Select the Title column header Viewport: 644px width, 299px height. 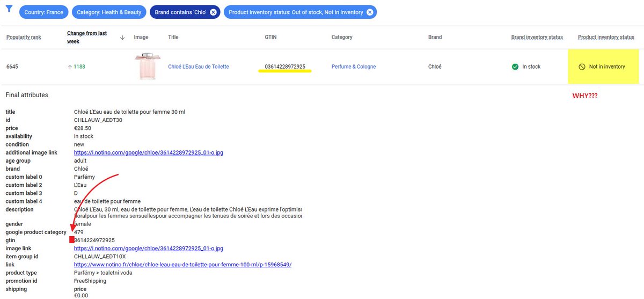pyautogui.click(x=173, y=37)
